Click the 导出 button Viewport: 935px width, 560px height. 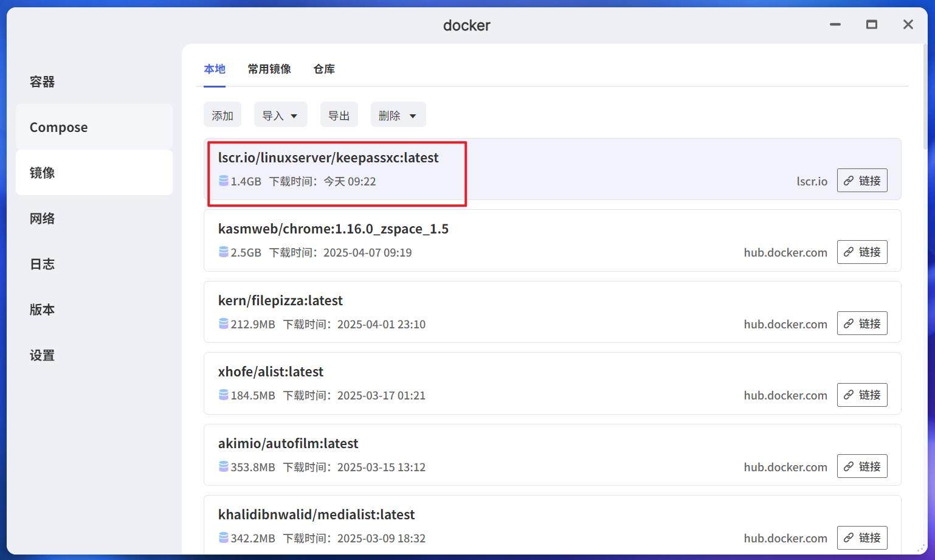coord(339,115)
